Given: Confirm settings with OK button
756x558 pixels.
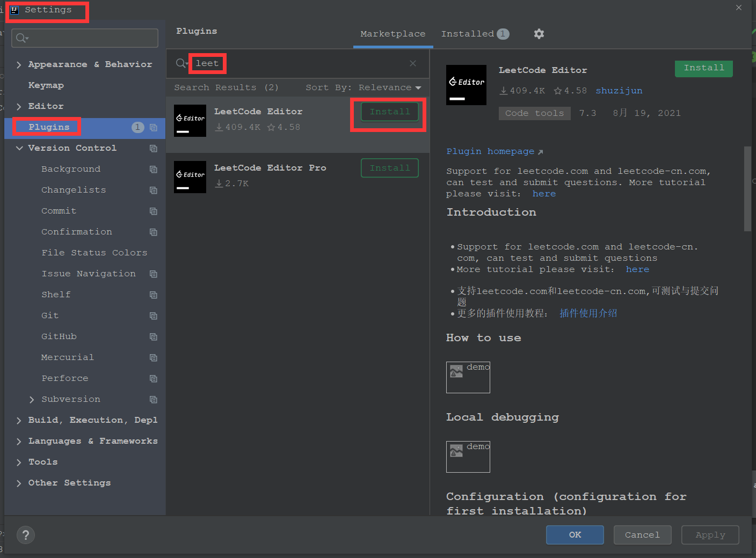Looking at the screenshot, I should pyautogui.click(x=575, y=535).
